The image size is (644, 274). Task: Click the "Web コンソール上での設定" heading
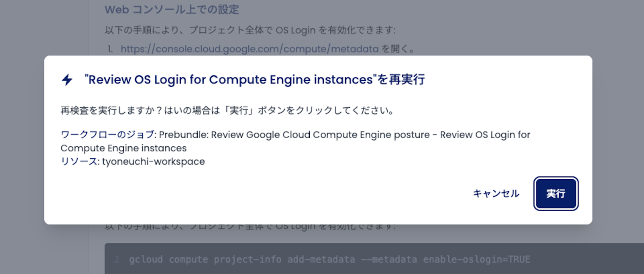point(172,9)
